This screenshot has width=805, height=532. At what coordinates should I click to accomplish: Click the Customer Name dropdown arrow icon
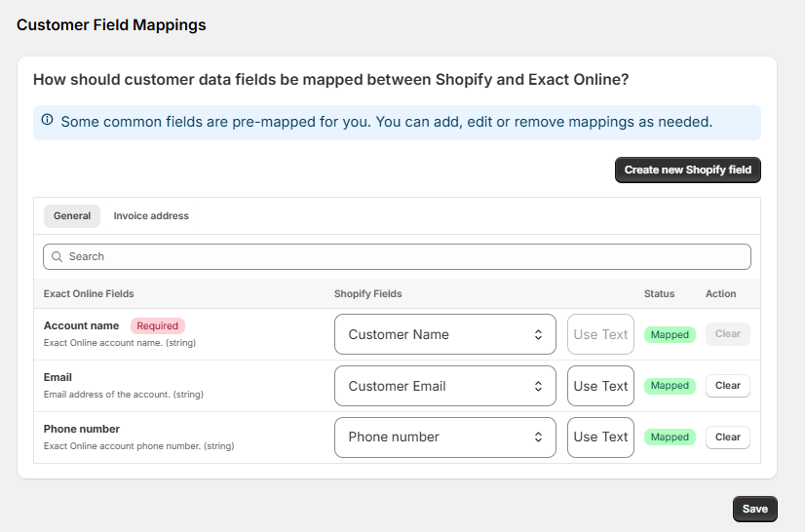pyautogui.click(x=538, y=335)
